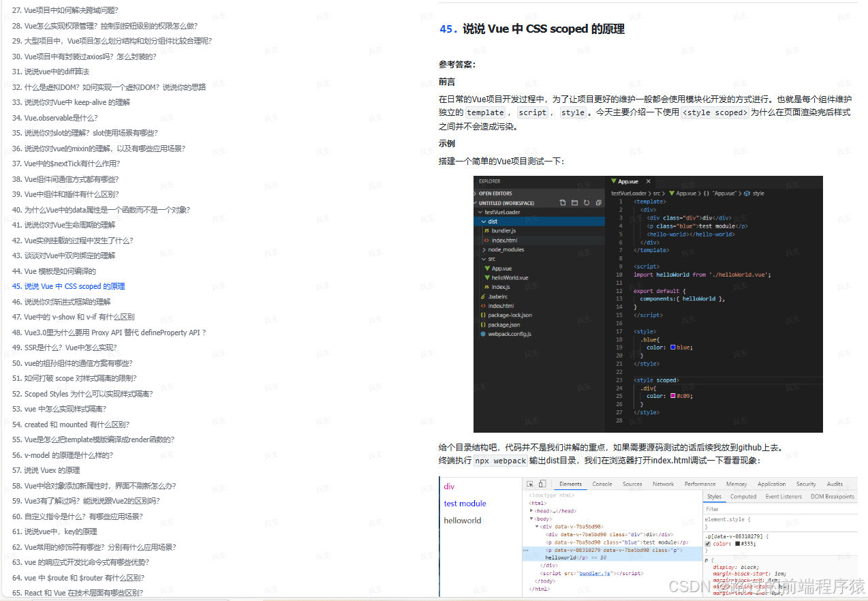Select the Styles pane tab
Image resolution: width=868 pixels, height=601 pixels.
pos(714,497)
